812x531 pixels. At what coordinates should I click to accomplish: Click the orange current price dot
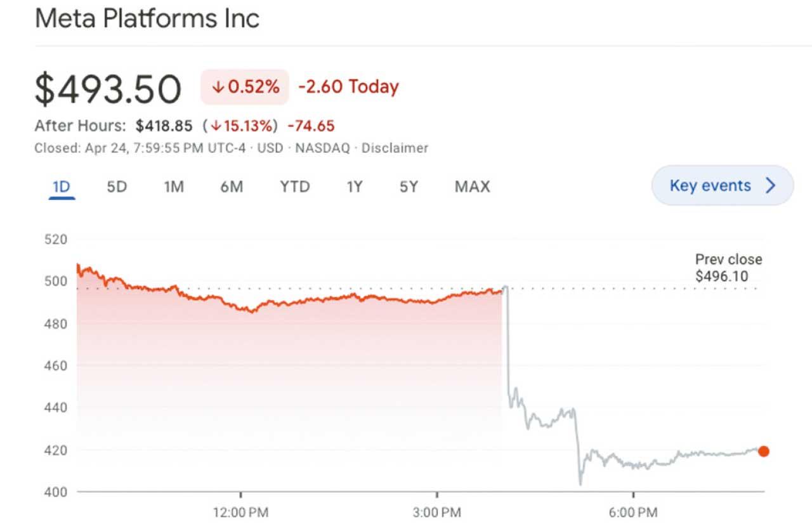763,451
